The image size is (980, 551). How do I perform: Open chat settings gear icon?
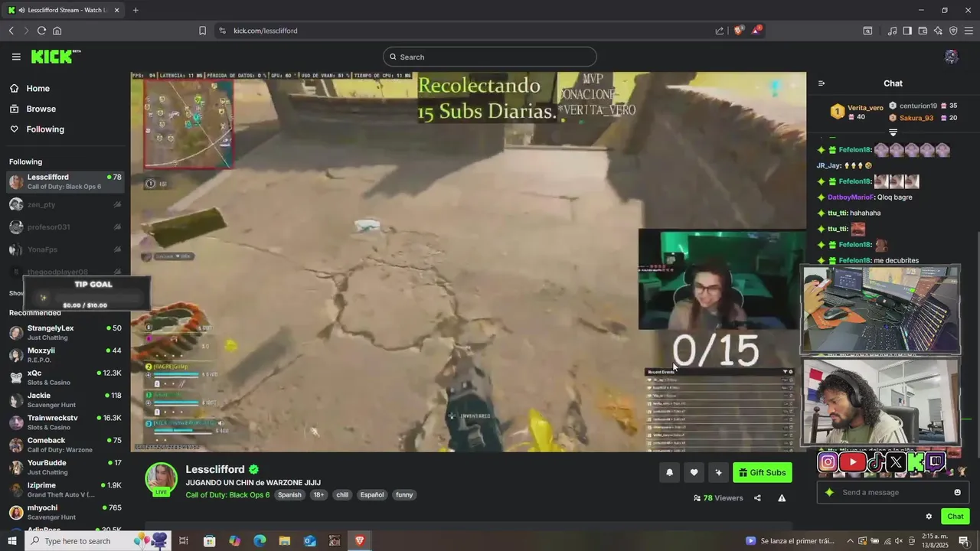(929, 517)
